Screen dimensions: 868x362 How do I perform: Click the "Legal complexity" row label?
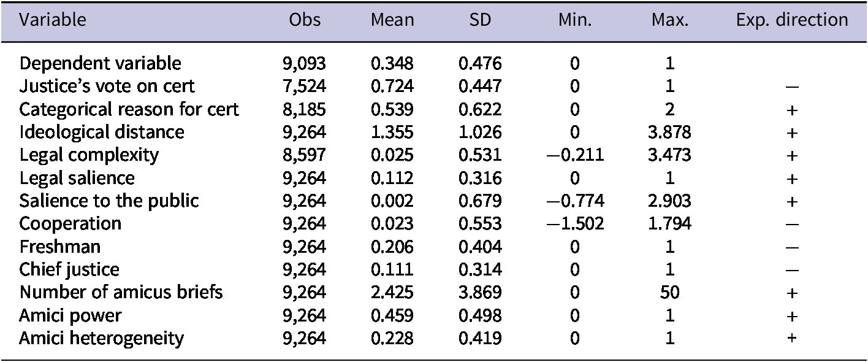[x=89, y=155]
